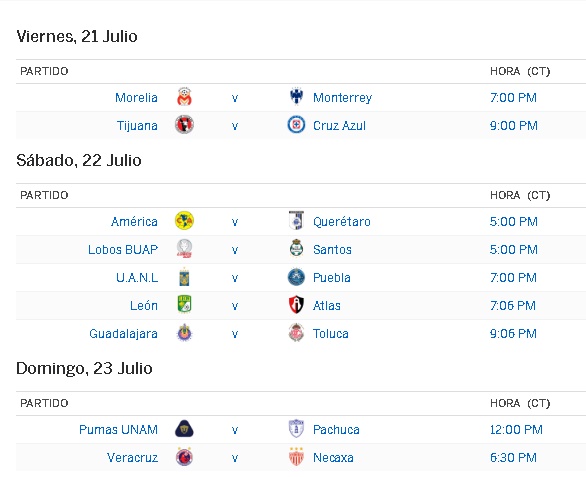Select the Guadalajara team link
Screen dimensions: 586x477
123,333
